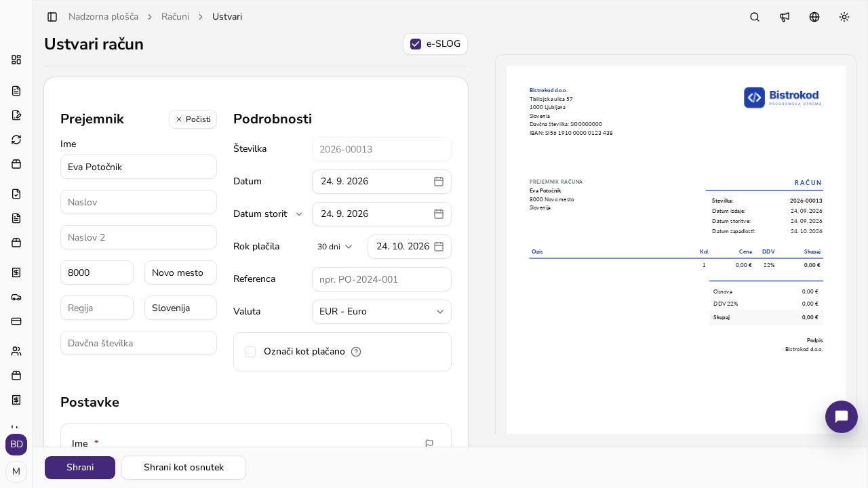This screenshot has height=488, width=868.
Task: Save the invoice with Shrani
Action: click(80, 468)
